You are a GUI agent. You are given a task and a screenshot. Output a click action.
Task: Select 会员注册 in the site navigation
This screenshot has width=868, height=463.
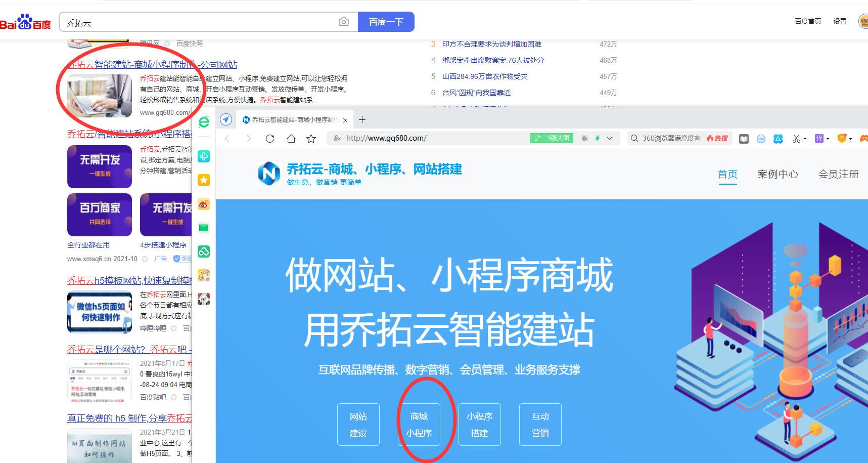click(839, 174)
